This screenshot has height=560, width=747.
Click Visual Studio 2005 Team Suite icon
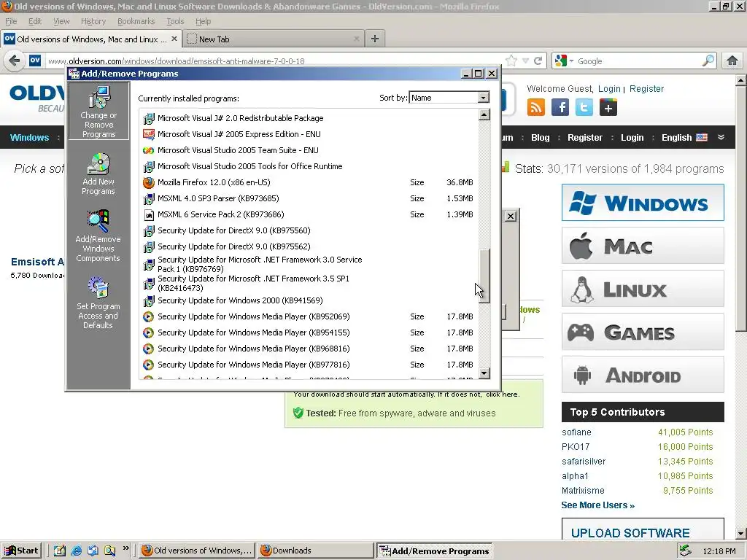(x=149, y=150)
